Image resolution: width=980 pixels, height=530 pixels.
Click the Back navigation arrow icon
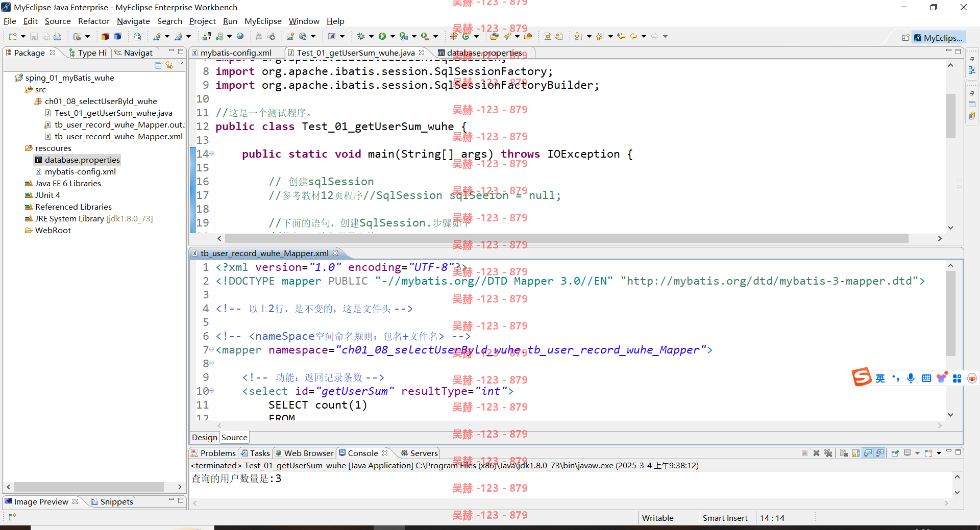point(633,36)
